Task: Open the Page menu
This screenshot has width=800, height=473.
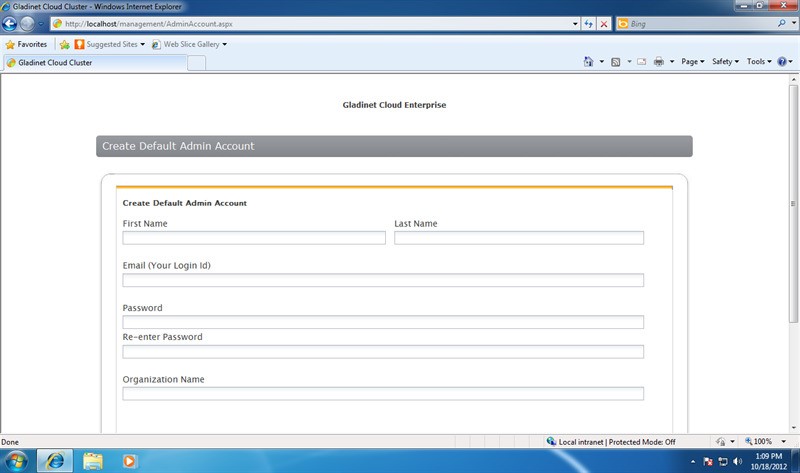Action: [x=693, y=62]
